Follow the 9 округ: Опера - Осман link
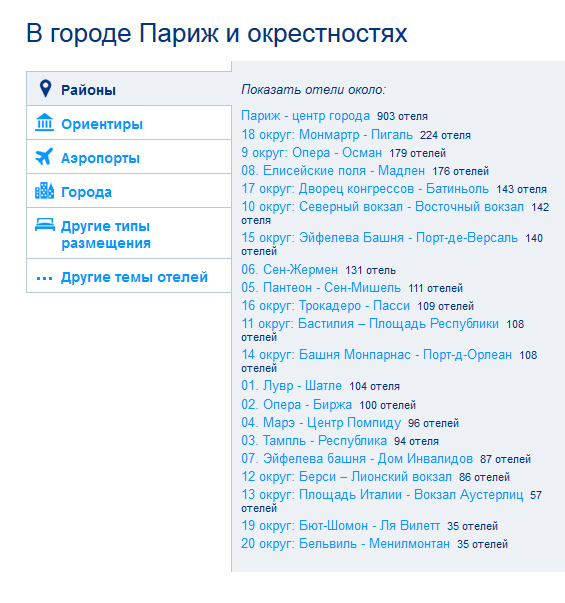 point(312,153)
